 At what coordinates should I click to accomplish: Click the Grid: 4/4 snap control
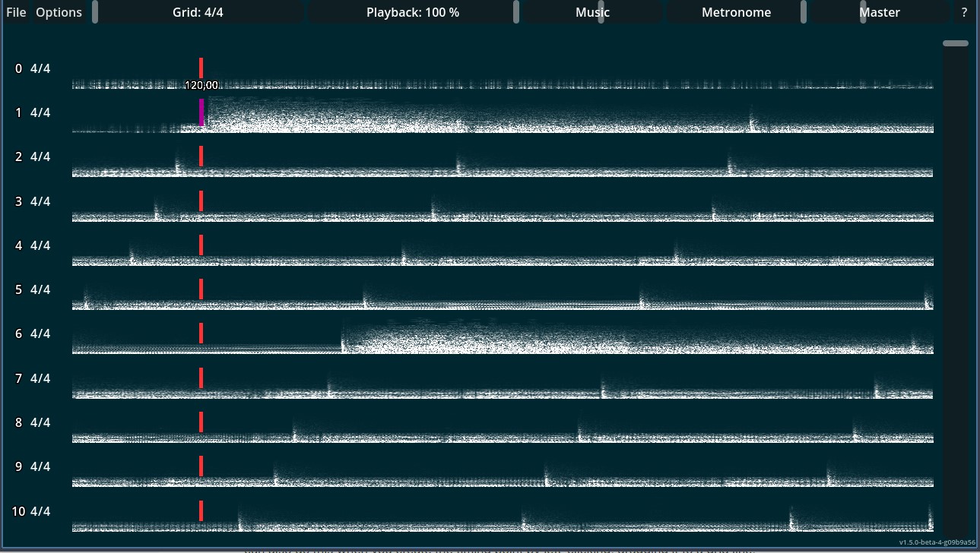click(198, 12)
